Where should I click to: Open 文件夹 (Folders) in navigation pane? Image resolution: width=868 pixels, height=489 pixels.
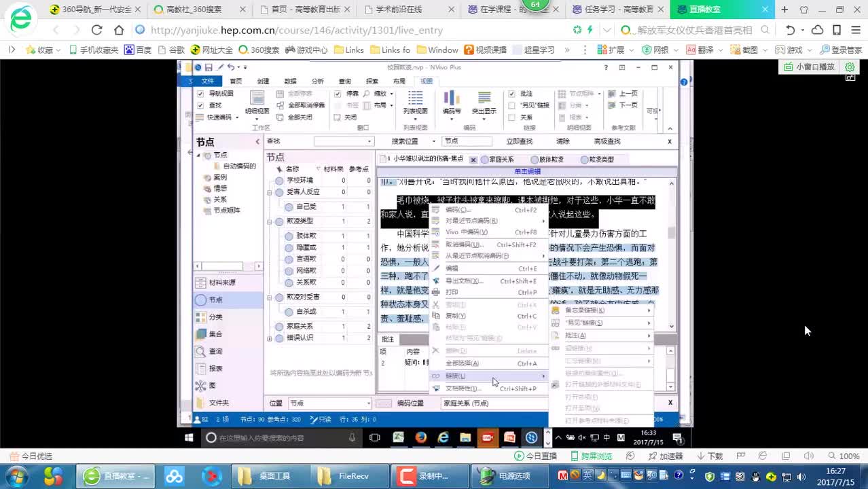(x=228, y=402)
